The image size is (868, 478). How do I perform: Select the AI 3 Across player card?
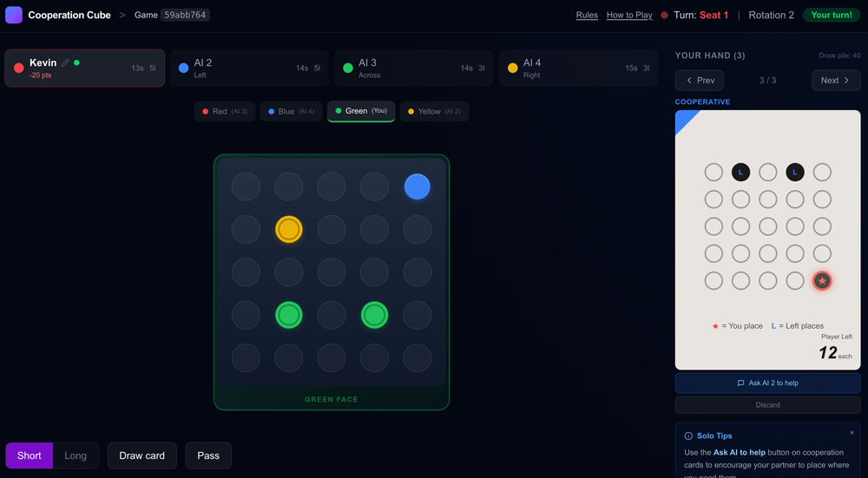coord(413,68)
